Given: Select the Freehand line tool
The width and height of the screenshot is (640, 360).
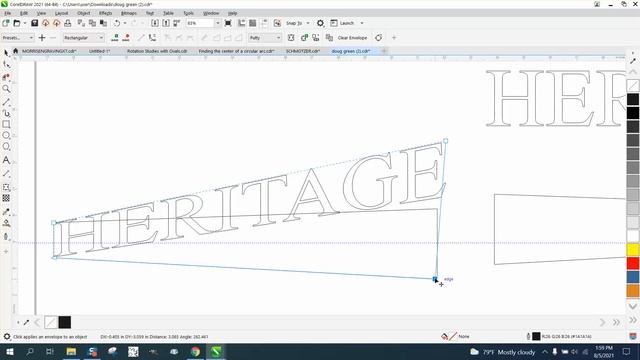Looking at the screenshot, I should [6, 102].
